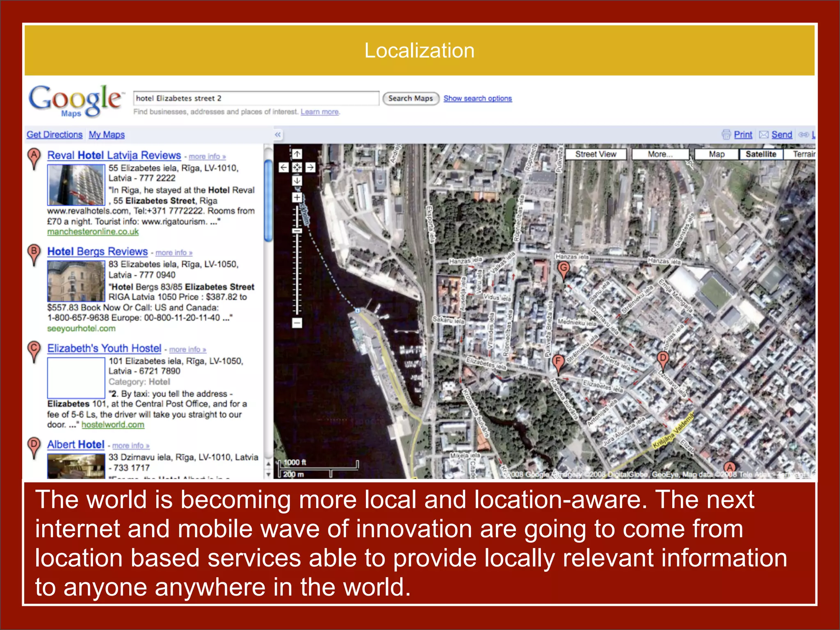The height and width of the screenshot is (630, 840).
Task: Click map marker F
Action: 558,364
